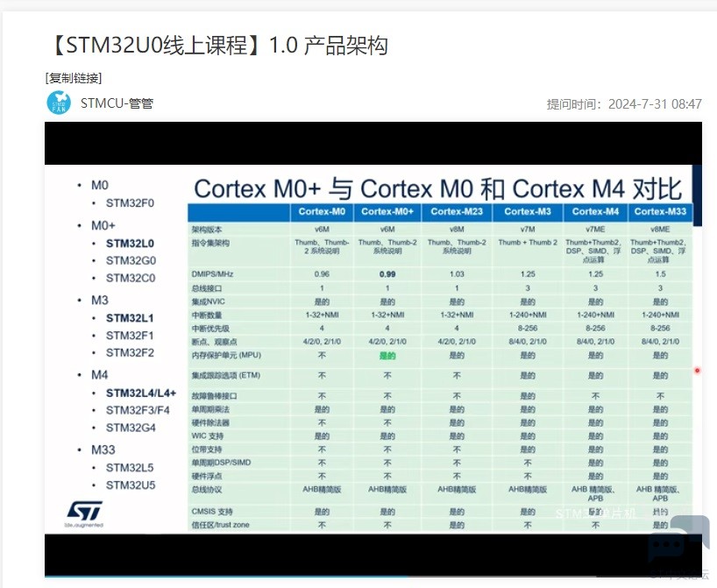This screenshot has height=588, width=717.
Task: Click the 内存保护单元 (MPU) row label
Action: pos(226,355)
